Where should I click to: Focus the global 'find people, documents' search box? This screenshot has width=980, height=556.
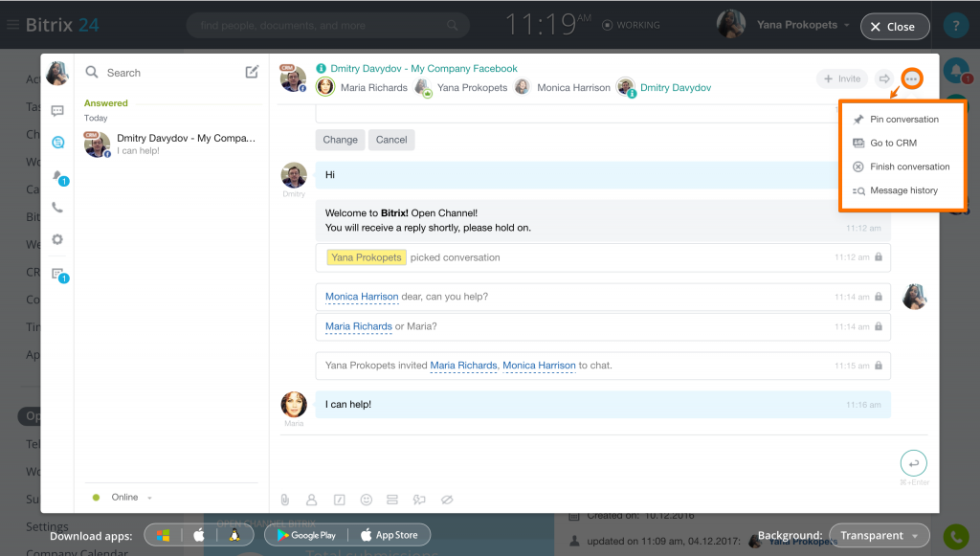328,26
